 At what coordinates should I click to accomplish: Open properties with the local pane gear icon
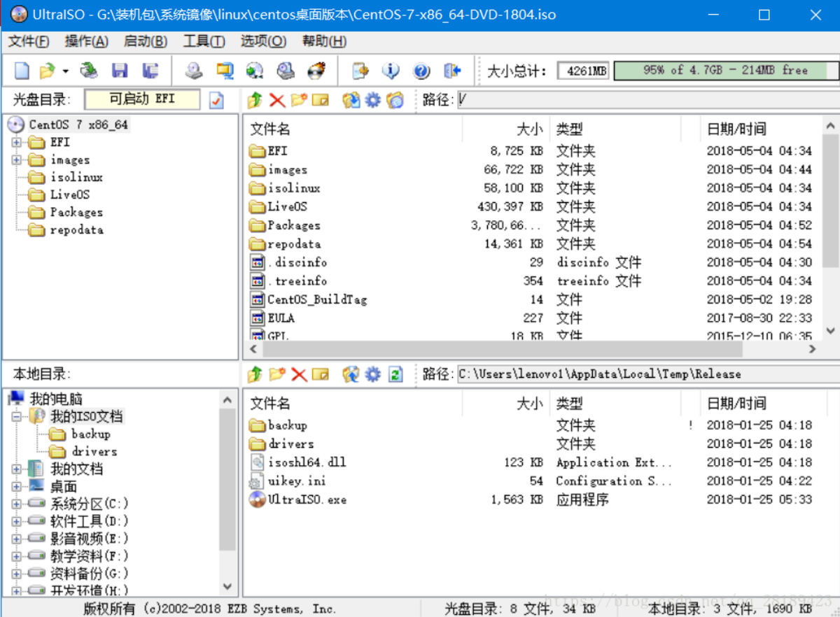(373, 374)
